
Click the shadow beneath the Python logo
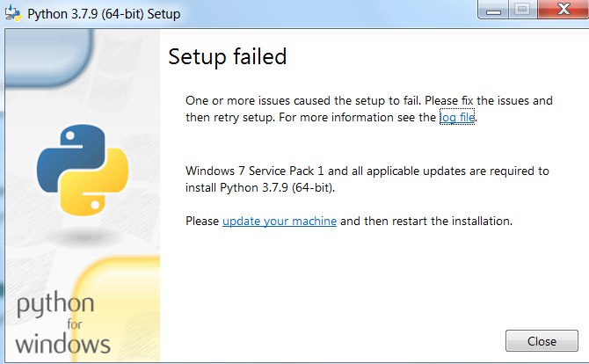click(x=83, y=236)
